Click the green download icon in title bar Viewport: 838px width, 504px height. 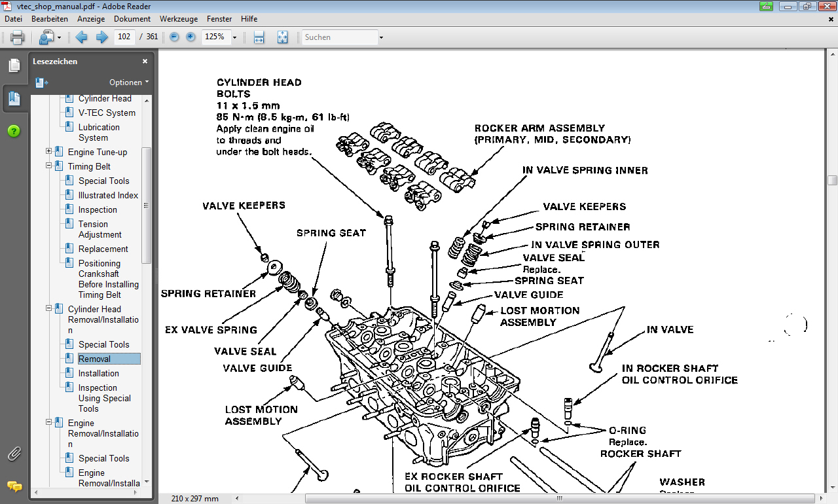coord(766,6)
